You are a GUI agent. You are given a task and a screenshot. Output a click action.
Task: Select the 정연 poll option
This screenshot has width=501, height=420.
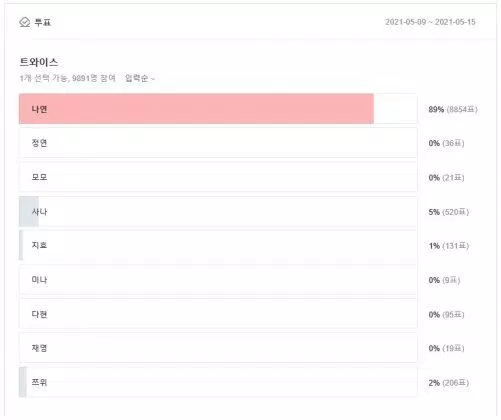pos(218,143)
